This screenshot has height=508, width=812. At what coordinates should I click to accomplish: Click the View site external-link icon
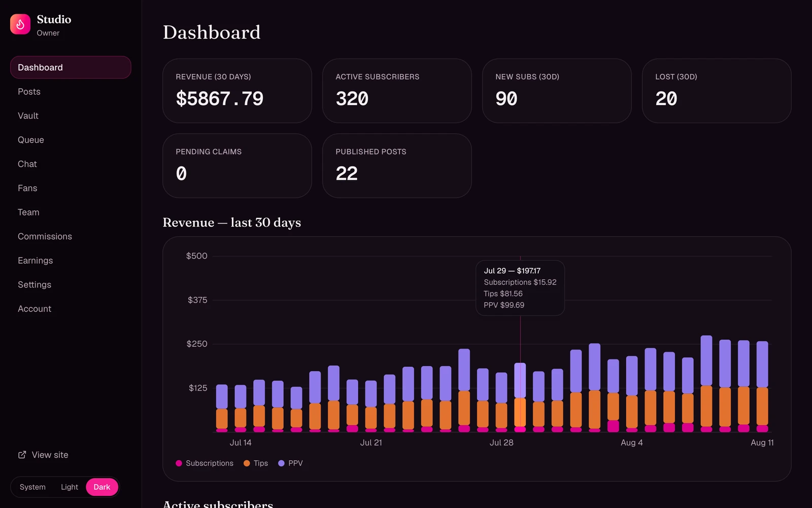[x=22, y=455]
